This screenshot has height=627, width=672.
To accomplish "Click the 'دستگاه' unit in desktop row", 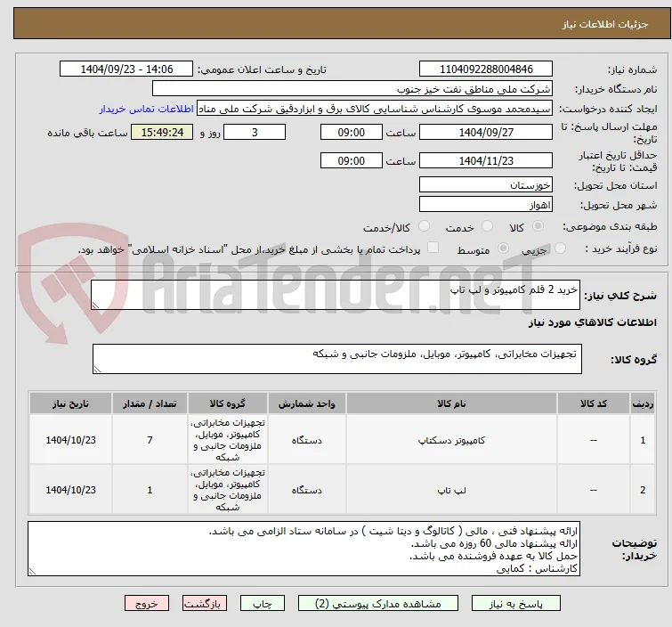I will pos(307,440).
